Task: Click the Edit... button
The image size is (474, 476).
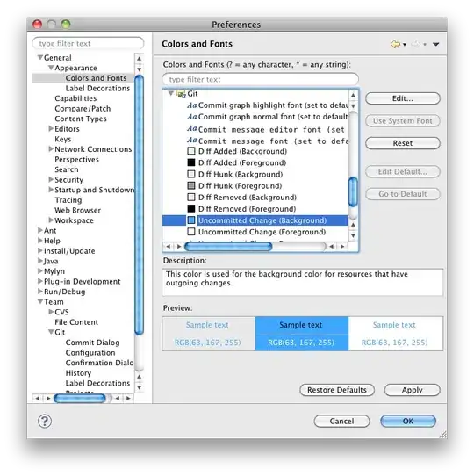Action: coord(403,98)
